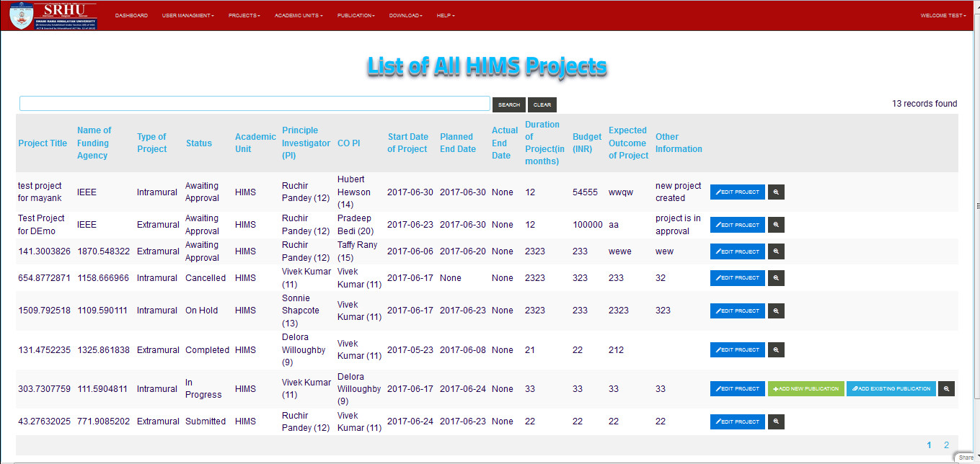Sort by Type of Project header
Screen dimensions: 980x464
(152, 143)
